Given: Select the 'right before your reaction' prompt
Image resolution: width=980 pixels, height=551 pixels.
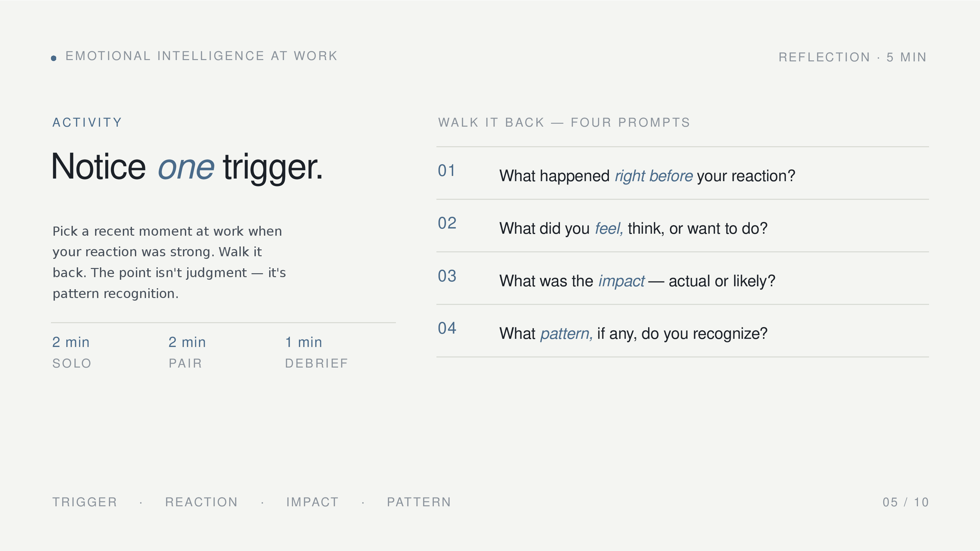Looking at the screenshot, I should tap(647, 176).
